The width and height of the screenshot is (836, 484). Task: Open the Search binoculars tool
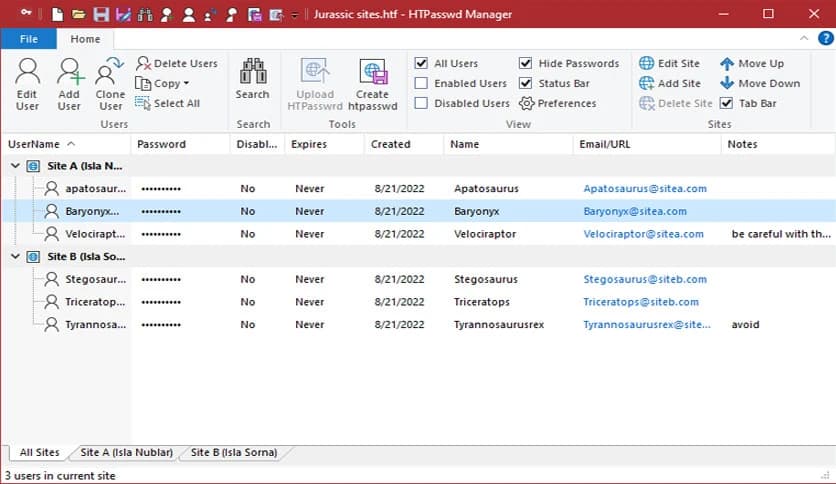[252, 72]
